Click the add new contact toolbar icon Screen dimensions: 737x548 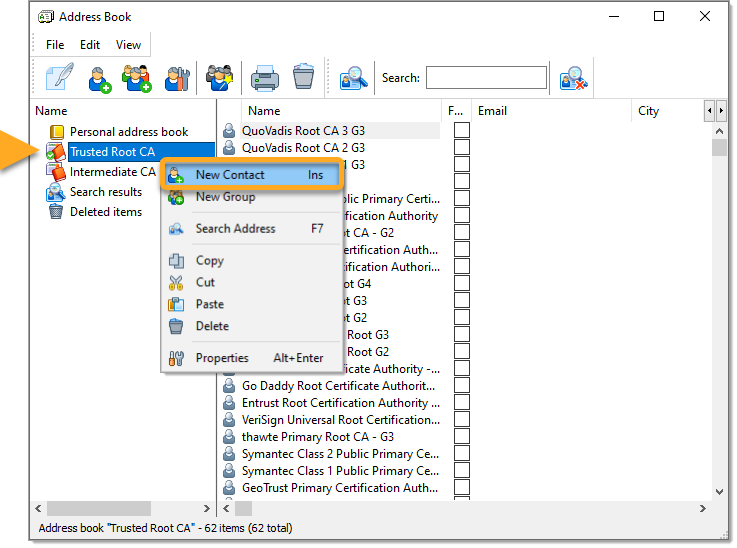[x=99, y=78]
